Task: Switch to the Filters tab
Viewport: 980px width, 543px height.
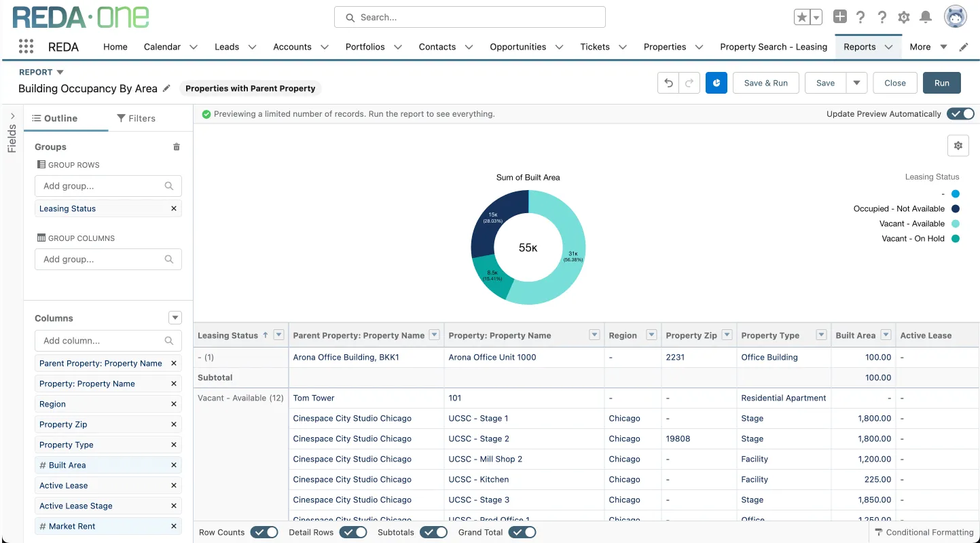Action: coord(136,117)
